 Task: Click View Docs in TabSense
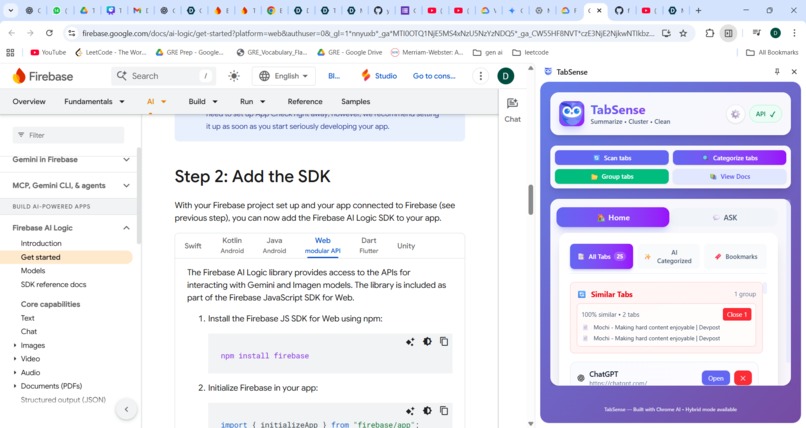729,176
